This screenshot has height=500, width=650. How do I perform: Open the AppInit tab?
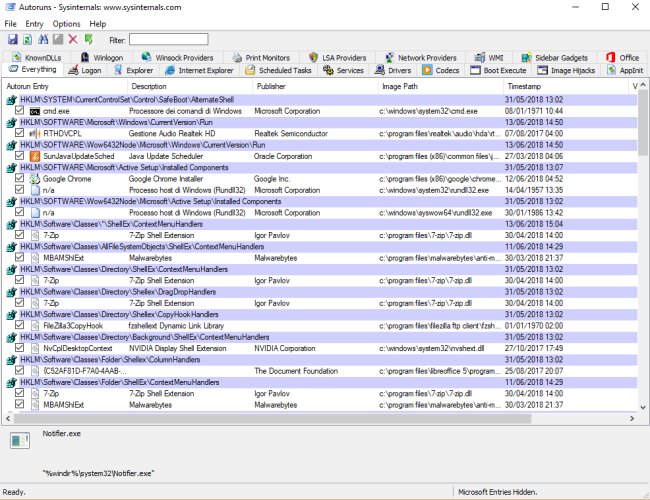(626, 70)
